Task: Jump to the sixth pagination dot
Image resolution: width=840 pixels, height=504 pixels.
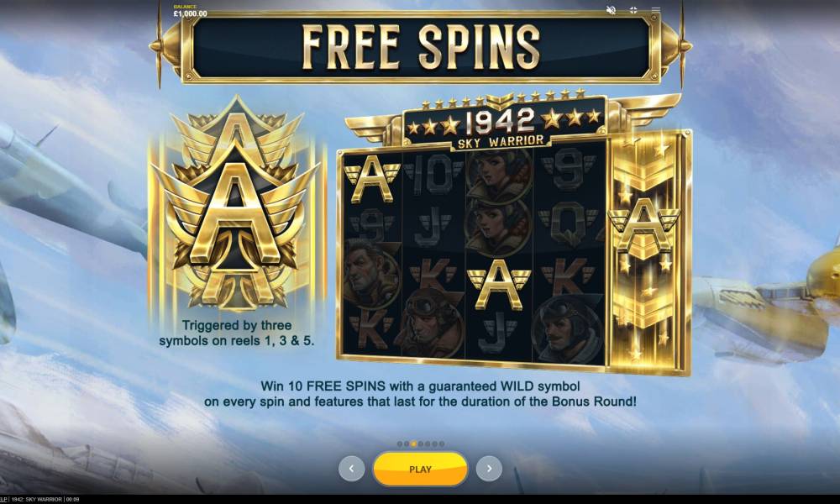Action: (434, 444)
